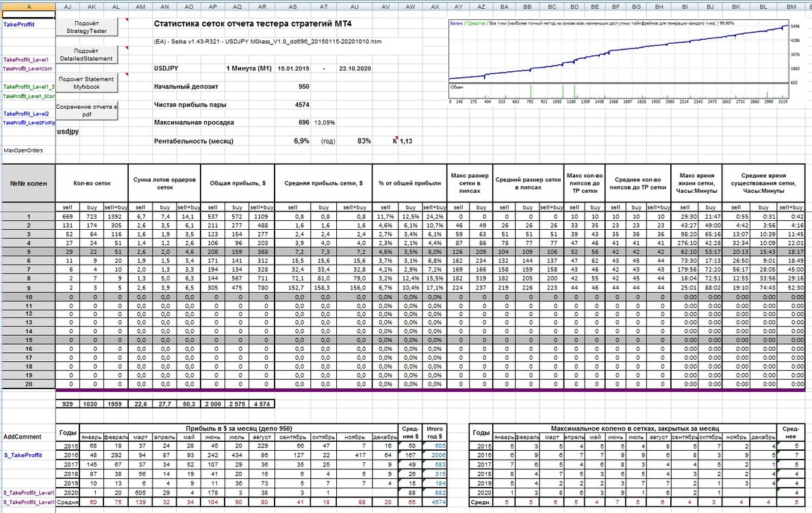Click the total buy profit cell 2 575
The width and height of the screenshot is (812, 513).
click(x=237, y=404)
